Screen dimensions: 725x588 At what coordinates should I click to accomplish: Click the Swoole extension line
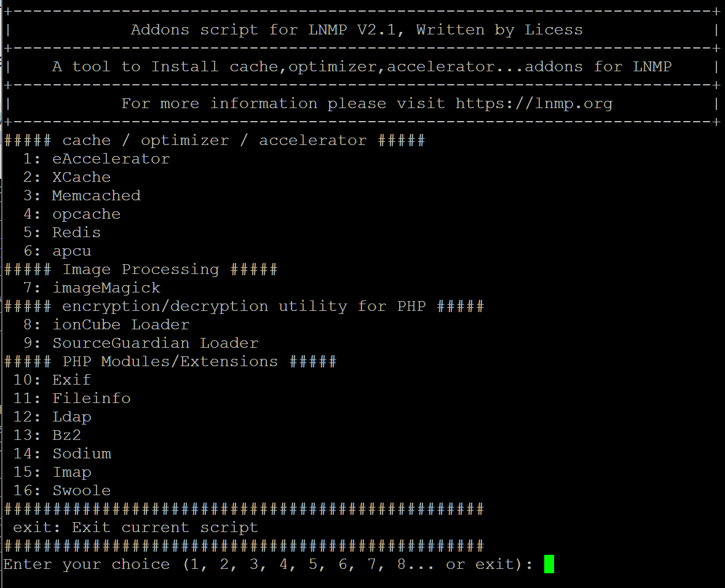coord(81,490)
